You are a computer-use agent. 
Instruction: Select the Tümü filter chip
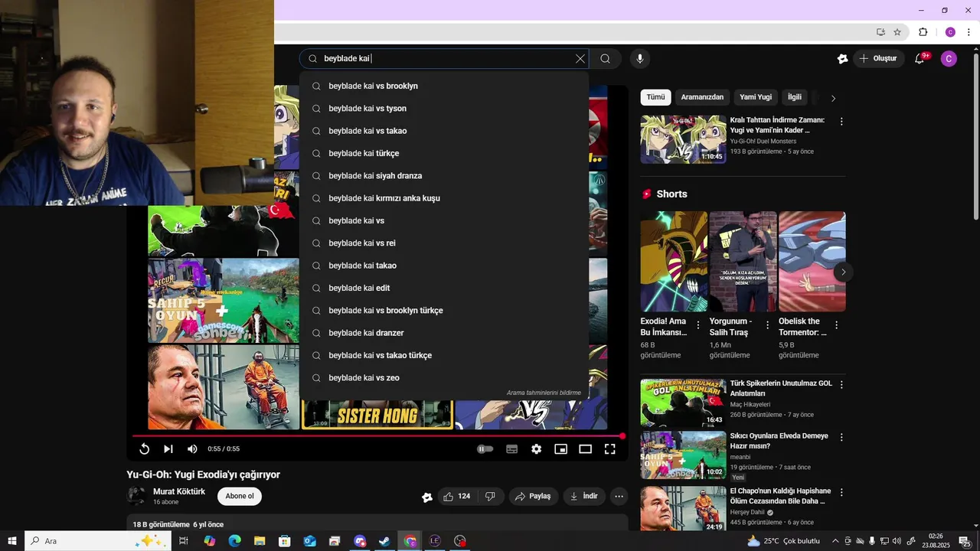point(655,97)
